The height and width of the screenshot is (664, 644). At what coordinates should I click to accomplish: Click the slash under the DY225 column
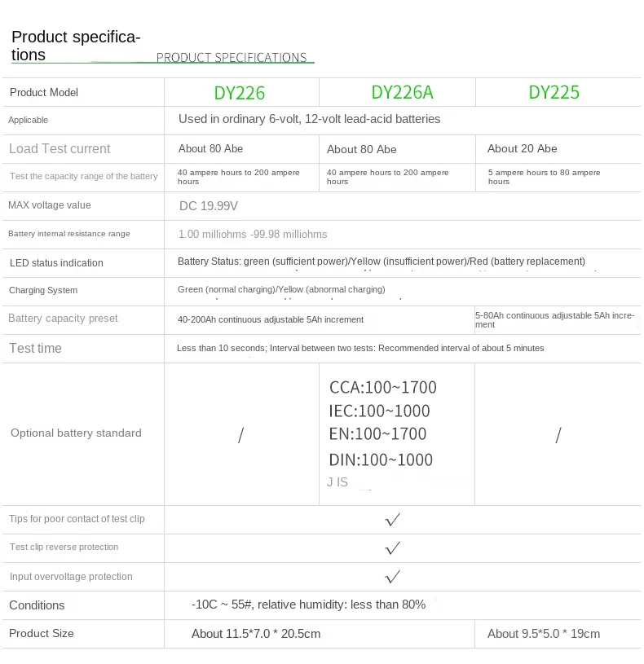pyautogui.click(x=558, y=435)
